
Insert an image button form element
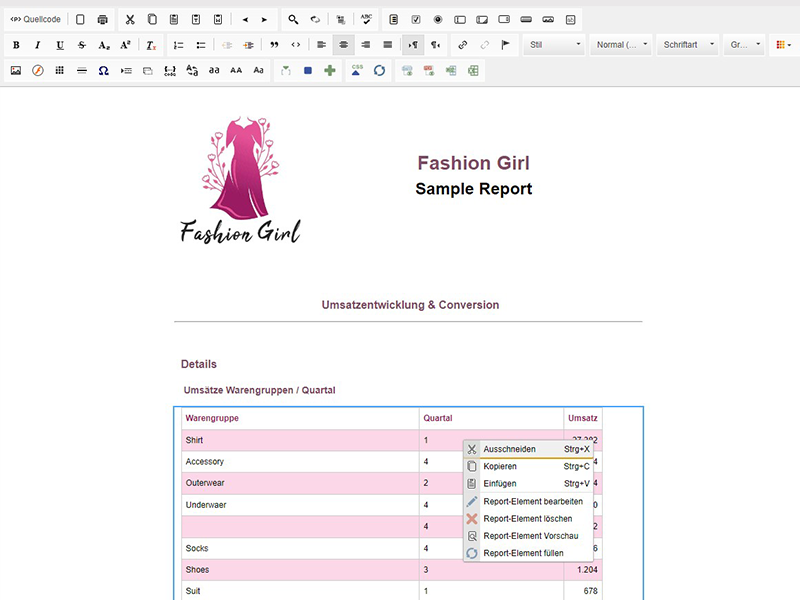548,19
